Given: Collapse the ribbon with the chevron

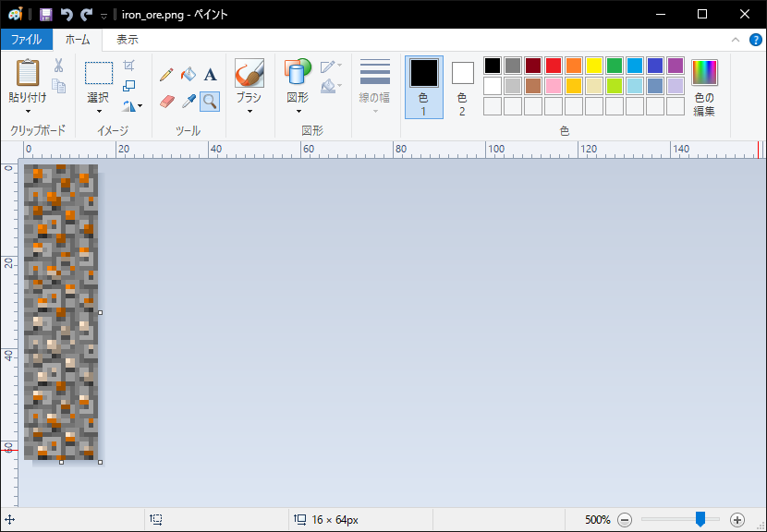Looking at the screenshot, I should point(736,40).
